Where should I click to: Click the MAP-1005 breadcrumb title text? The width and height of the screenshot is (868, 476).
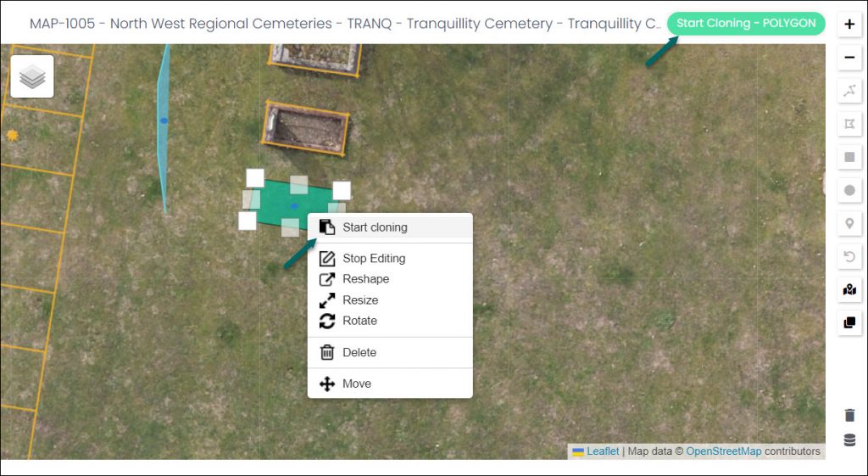346,24
